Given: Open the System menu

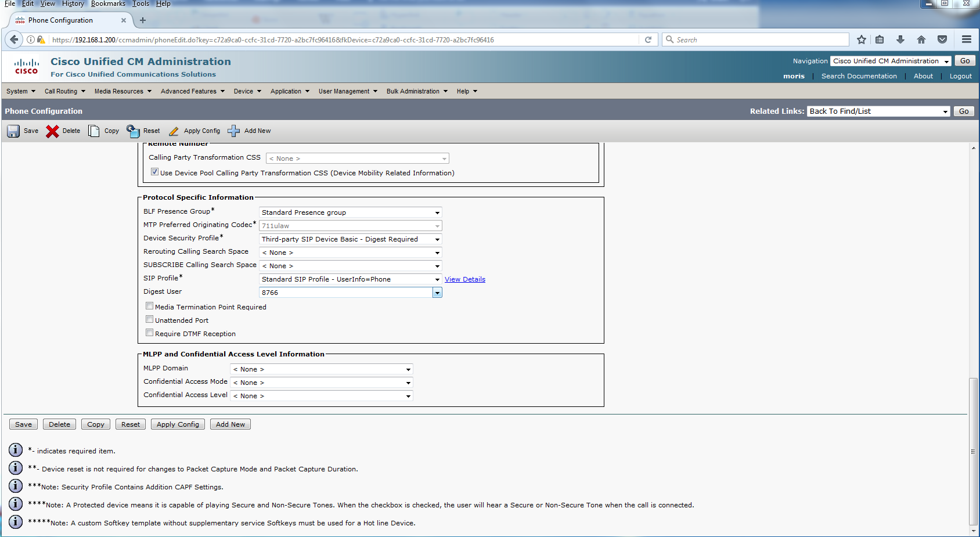Looking at the screenshot, I should coord(21,91).
